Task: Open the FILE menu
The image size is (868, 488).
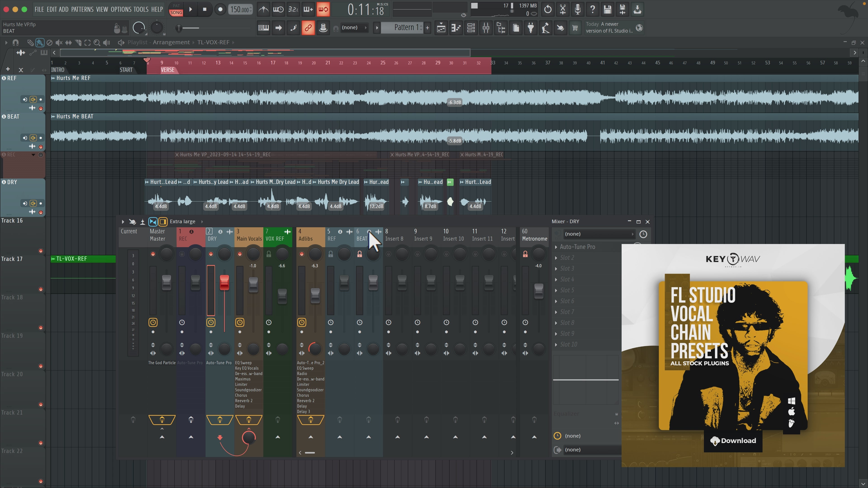Action: (39, 9)
